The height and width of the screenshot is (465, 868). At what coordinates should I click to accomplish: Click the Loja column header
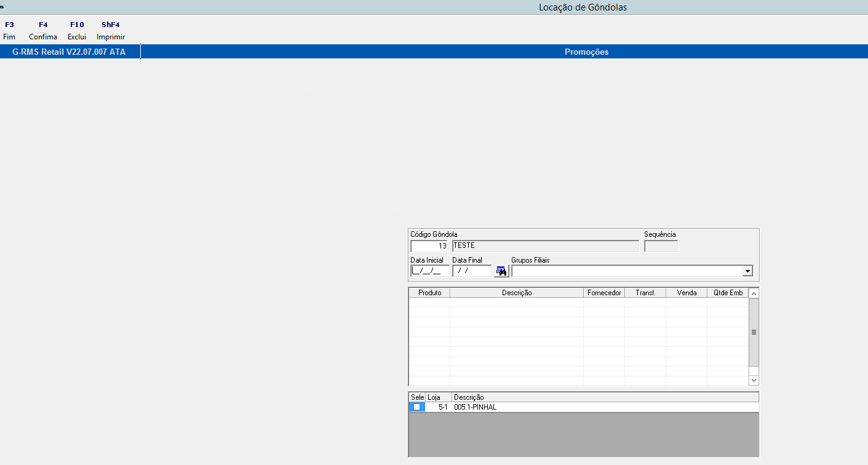click(x=438, y=397)
